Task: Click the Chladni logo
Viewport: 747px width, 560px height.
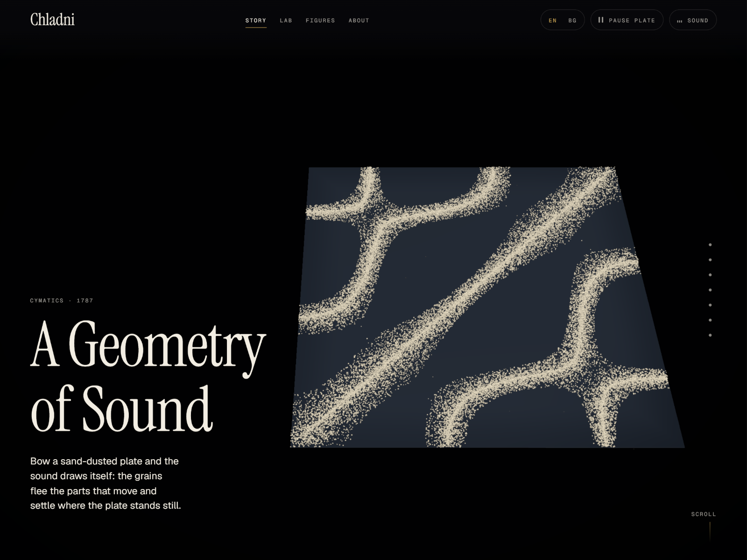Action: [x=52, y=20]
